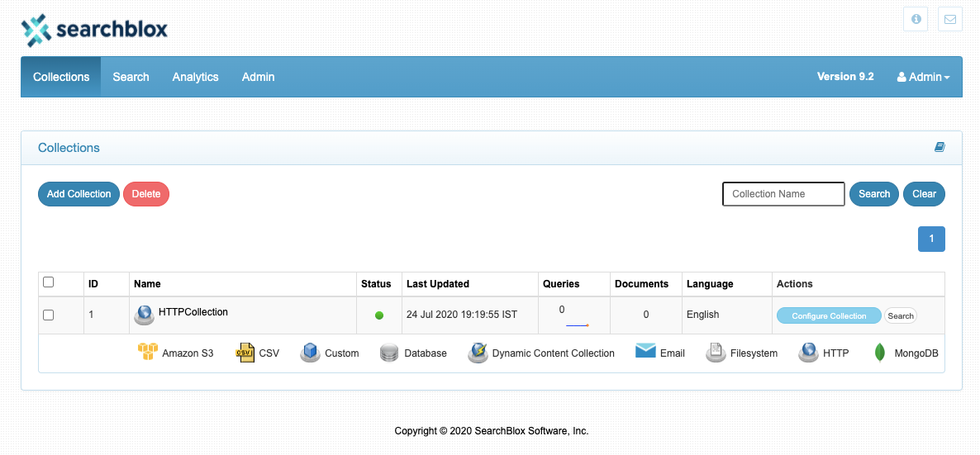Viewport: 980px width, 455px height.
Task: Click the Filesystem document icon
Action: pos(716,353)
